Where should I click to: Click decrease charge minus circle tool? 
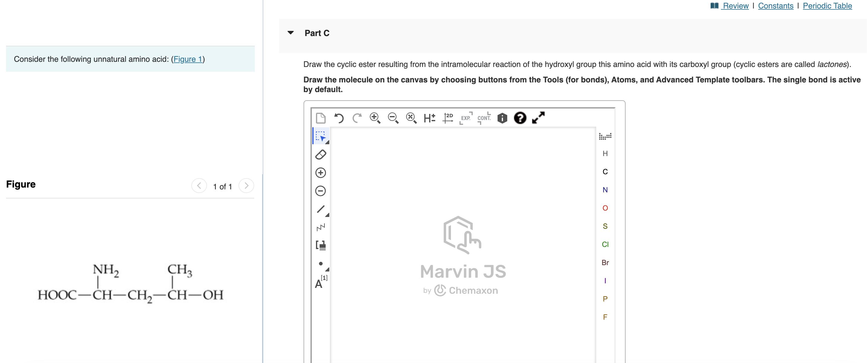[321, 191]
